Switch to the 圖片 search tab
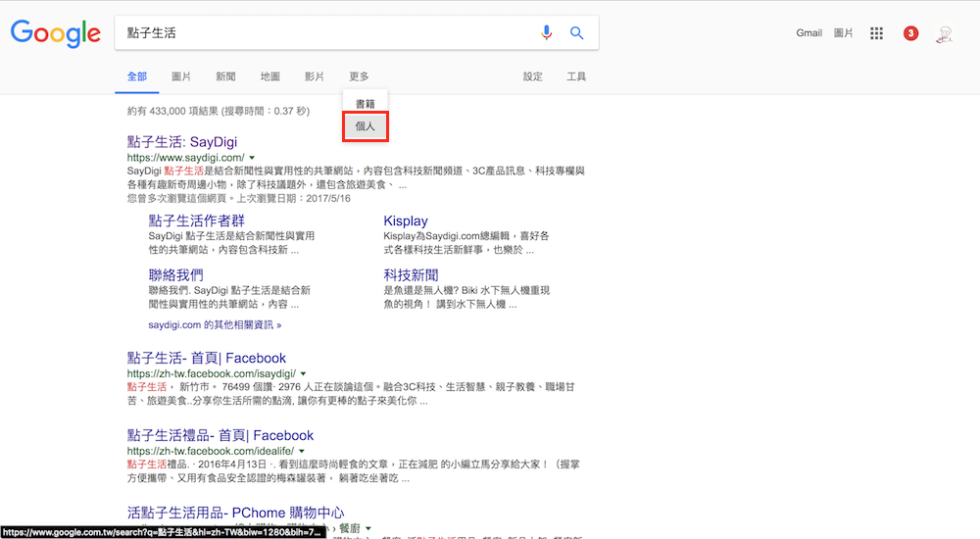The width and height of the screenshot is (980, 539). click(x=181, y=76)
